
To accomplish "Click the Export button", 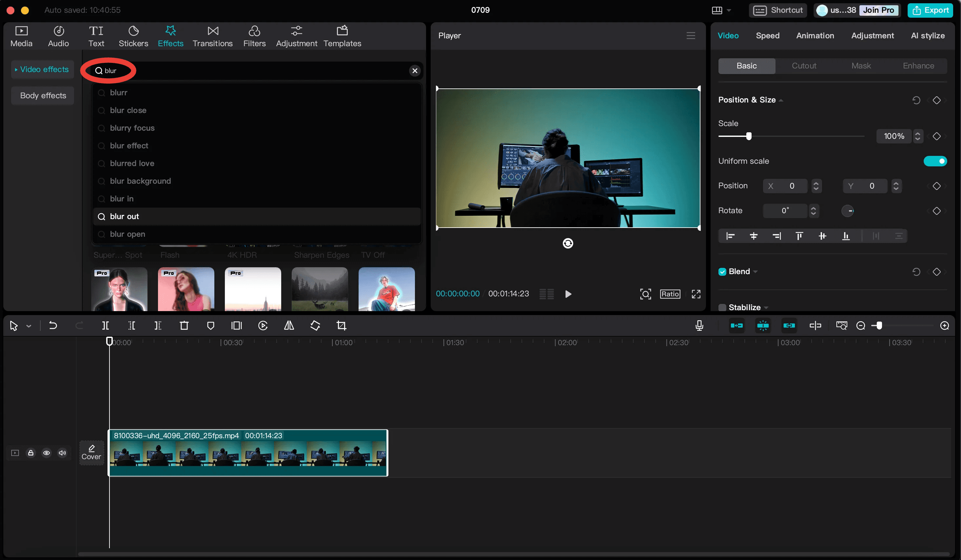I will click(931, 10).
